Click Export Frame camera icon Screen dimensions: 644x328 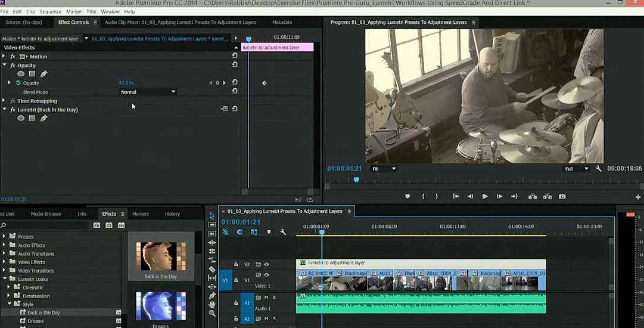(562, 196)
